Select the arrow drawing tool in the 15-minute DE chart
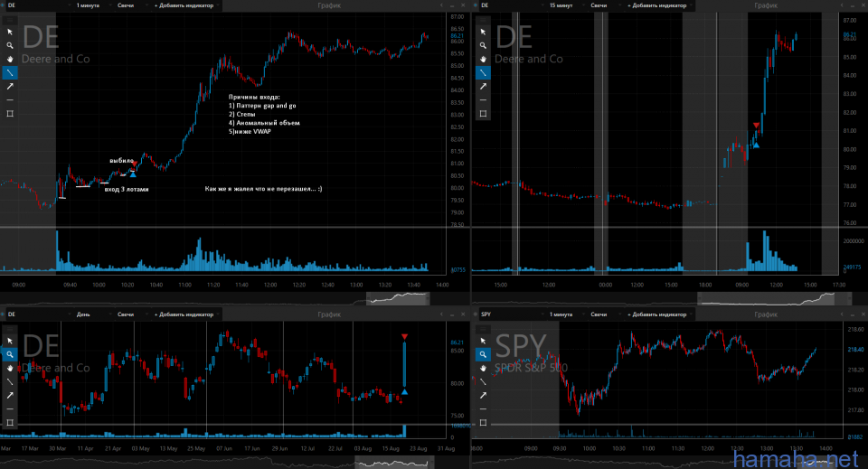Viewport: 868px width, 469px height. (x=484, y=86)
